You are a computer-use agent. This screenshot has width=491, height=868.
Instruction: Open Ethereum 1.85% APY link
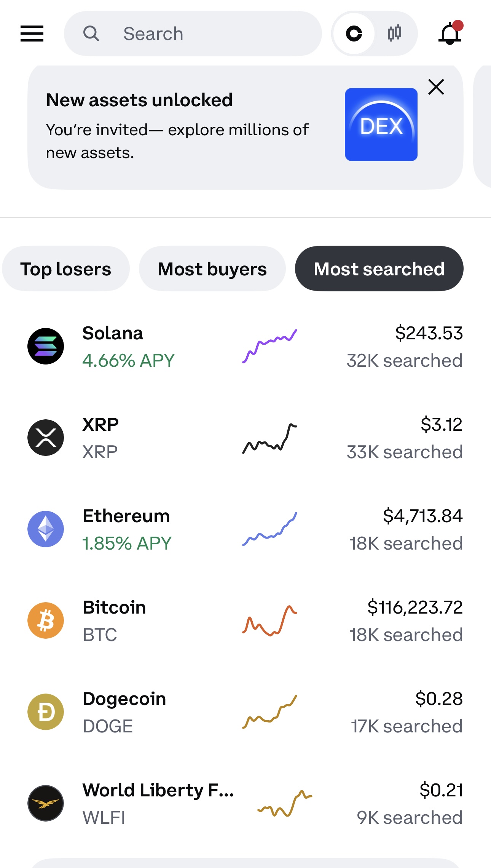tap(127, 543)
